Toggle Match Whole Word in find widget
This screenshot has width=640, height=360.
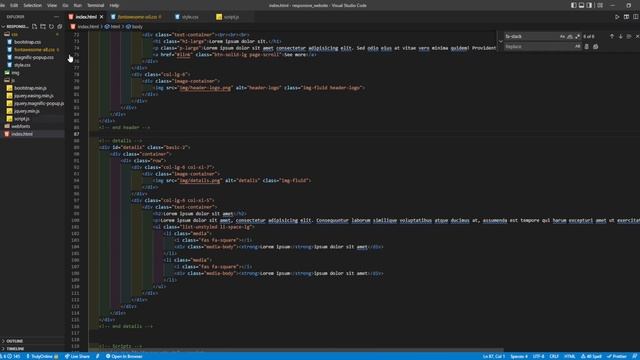pos(570,36)
